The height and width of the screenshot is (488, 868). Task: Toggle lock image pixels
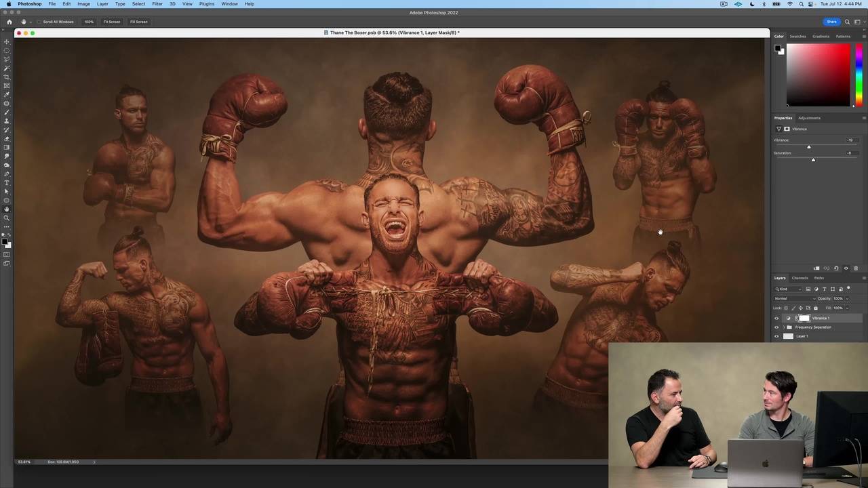[793, 308]
